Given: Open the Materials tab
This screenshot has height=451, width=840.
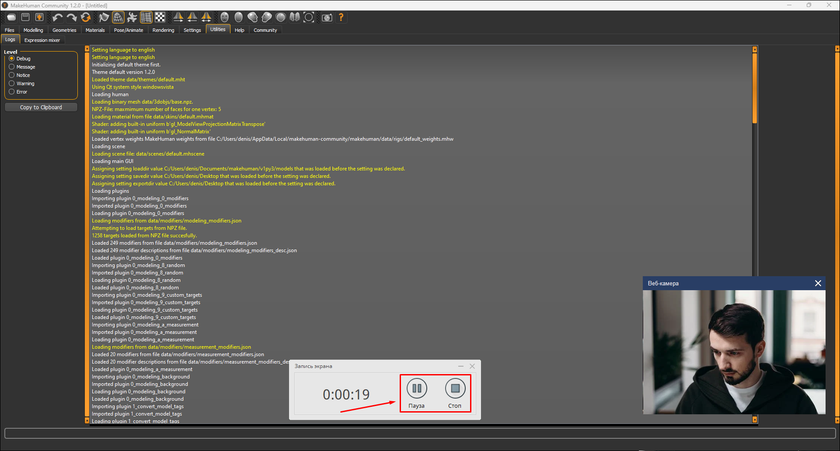Looking at the screenshot, I should coord(95,30).
